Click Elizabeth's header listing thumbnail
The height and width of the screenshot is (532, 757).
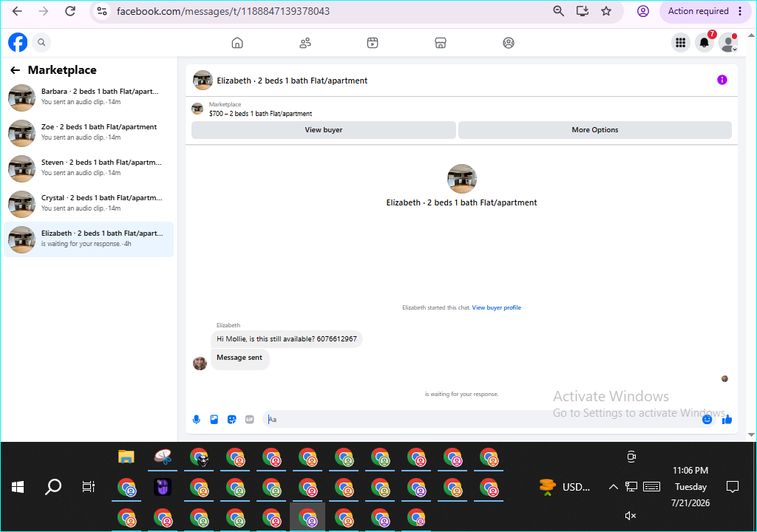point(203,80)
